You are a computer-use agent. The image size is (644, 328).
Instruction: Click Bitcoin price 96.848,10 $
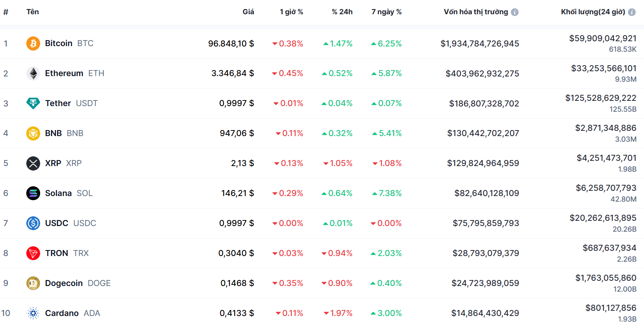click(231, 43)
